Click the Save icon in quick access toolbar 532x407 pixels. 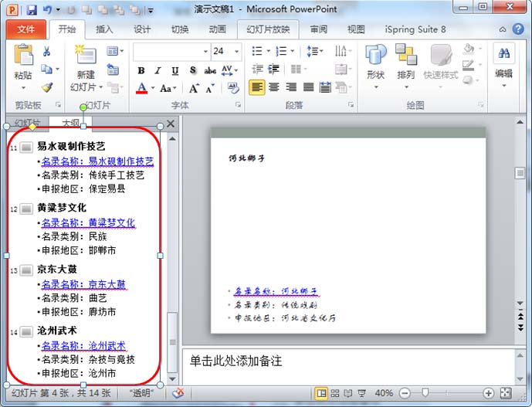coord(32,10)
